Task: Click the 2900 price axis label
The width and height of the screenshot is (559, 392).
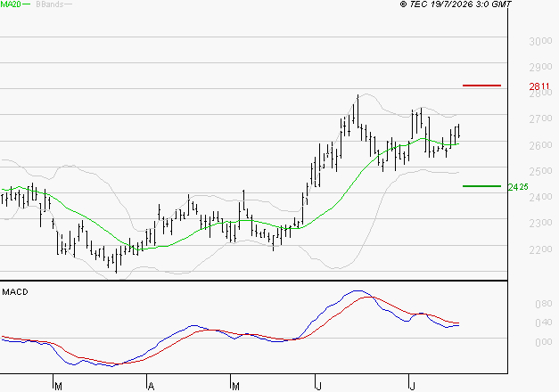Action: [540, 67]
